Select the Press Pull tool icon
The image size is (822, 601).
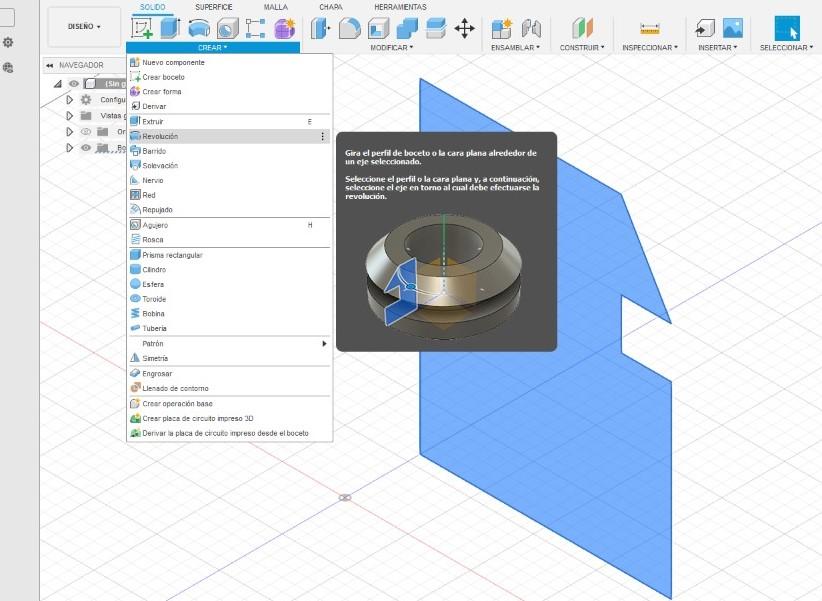tap(320, 28)
